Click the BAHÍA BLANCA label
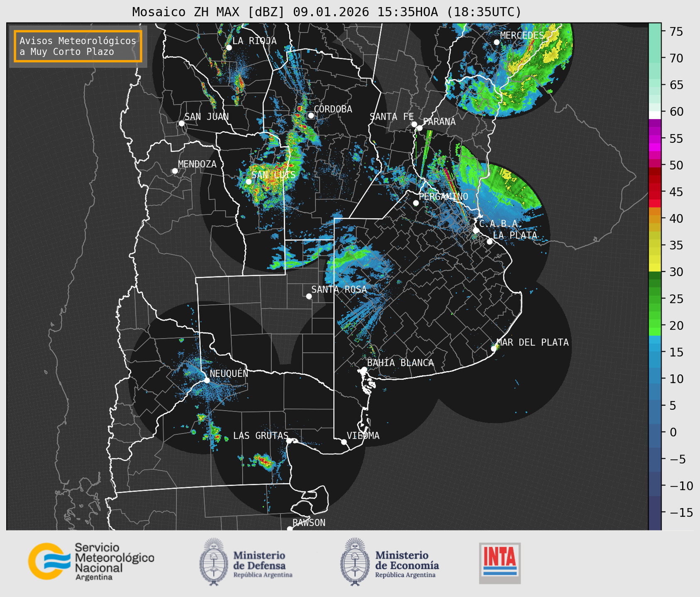 click(400, 363)
